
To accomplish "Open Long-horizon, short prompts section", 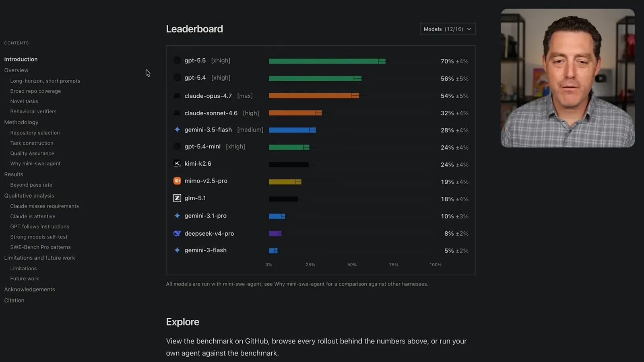I will [x=45, y=81].
